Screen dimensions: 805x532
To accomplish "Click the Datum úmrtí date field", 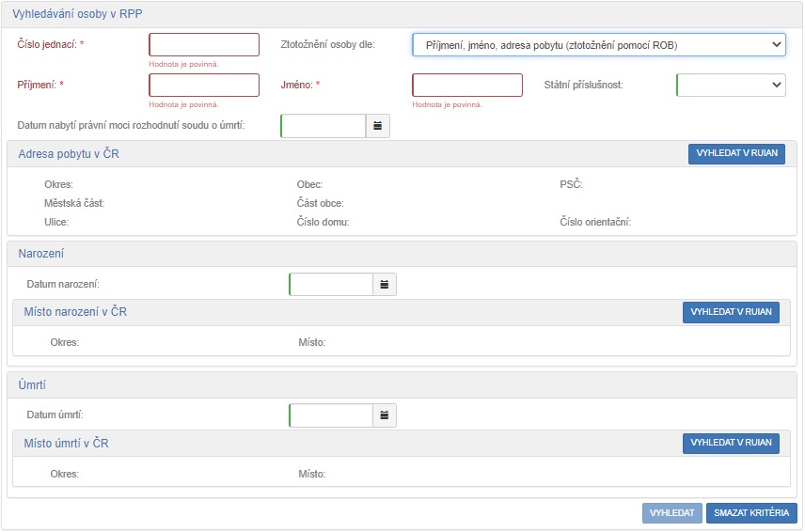I will coord(331,415).
